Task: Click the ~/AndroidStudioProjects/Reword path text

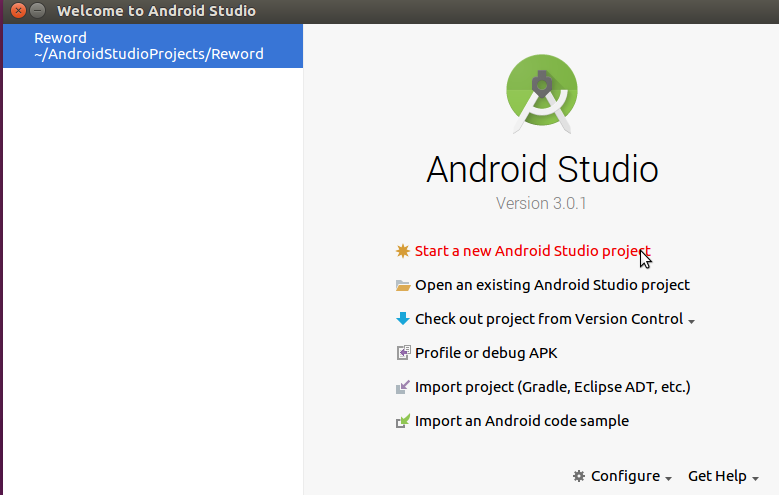Action: [149, 54]
